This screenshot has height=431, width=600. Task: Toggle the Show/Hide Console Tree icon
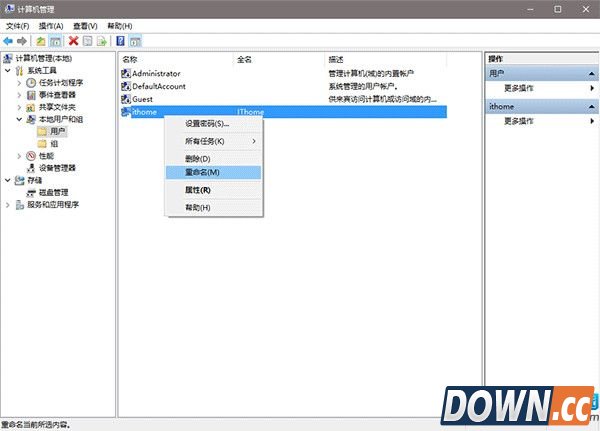(x=55, y=41)
